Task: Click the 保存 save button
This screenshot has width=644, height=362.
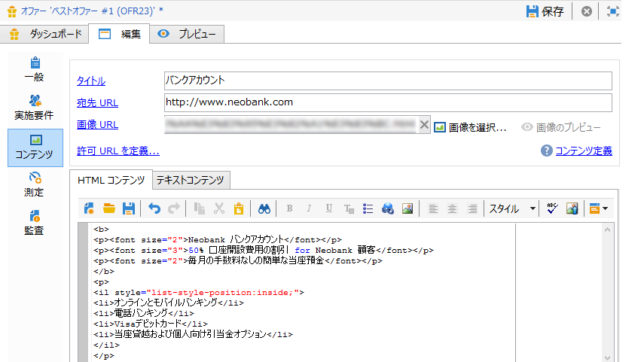Action: [545, 11]
